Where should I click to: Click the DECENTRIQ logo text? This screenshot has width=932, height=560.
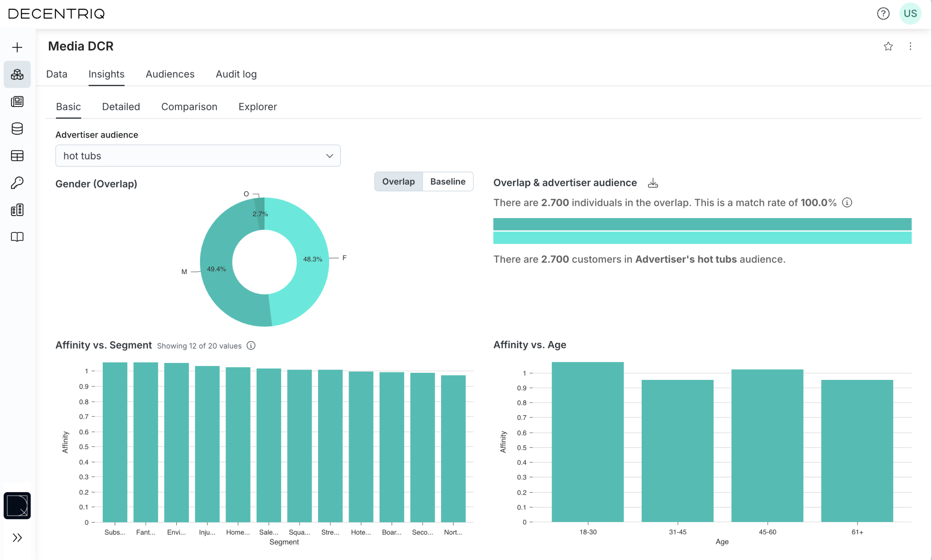[x=56, y=14]
